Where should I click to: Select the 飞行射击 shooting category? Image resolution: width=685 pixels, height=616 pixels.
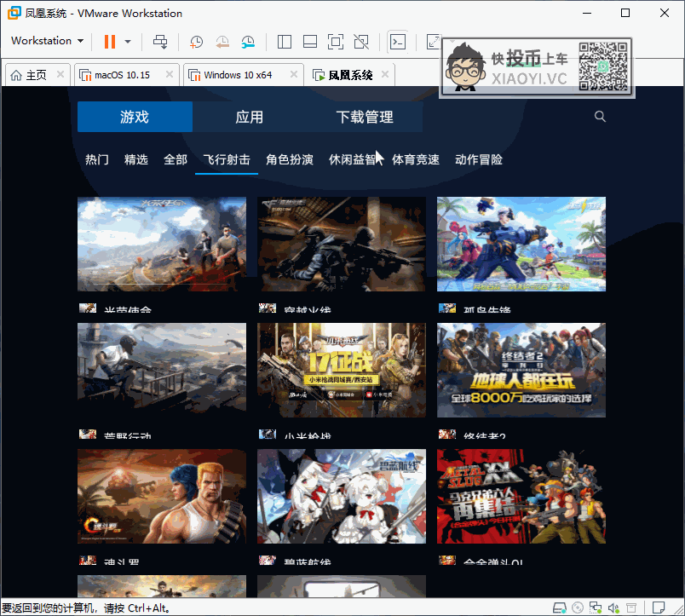coord(227,159)
